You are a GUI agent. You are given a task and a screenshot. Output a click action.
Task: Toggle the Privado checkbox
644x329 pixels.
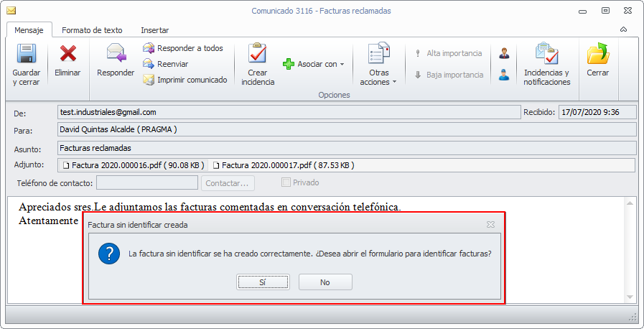(286, 182)
